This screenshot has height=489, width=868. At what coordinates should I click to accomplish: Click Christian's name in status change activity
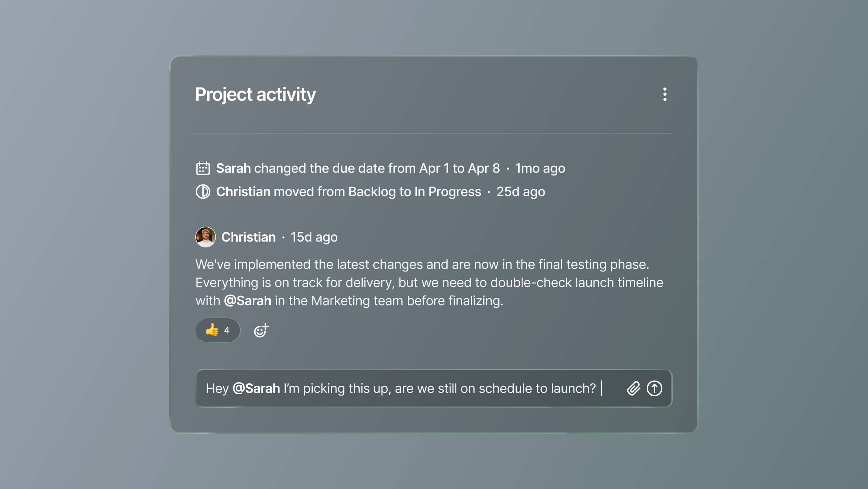(x=243, y=192)
